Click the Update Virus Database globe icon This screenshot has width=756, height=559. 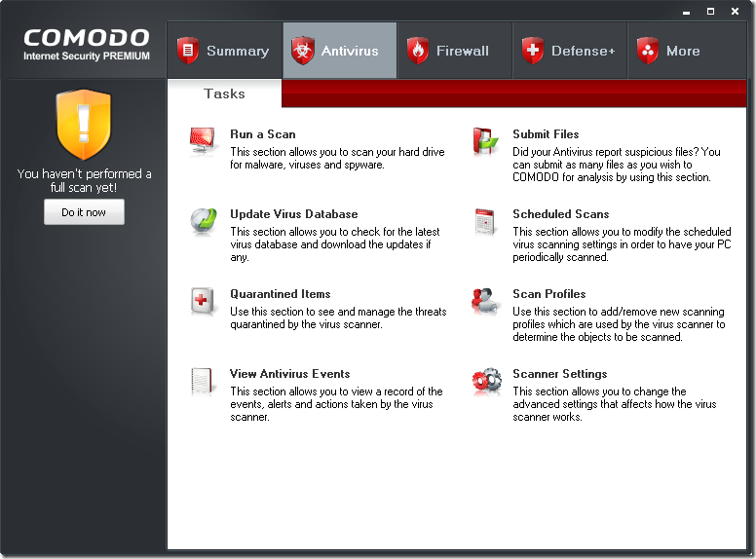pyautogui.click(x=203, y=221)
